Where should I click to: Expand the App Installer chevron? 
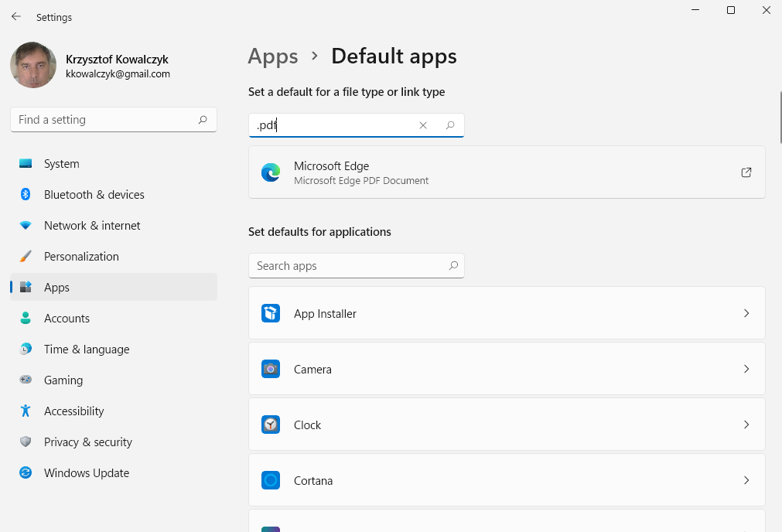click(x=746, y=313)
